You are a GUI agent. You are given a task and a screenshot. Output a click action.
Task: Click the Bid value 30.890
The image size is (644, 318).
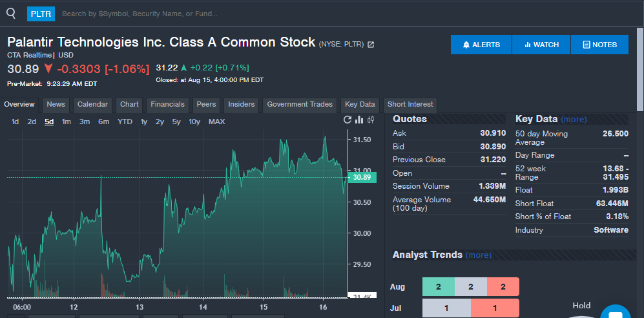[x=493, y=147]
